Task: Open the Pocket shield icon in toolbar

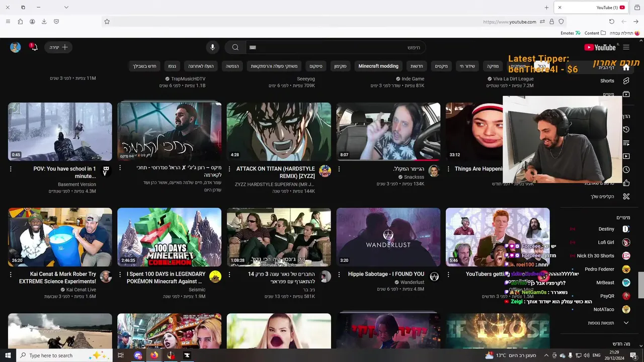Action: 56,22
